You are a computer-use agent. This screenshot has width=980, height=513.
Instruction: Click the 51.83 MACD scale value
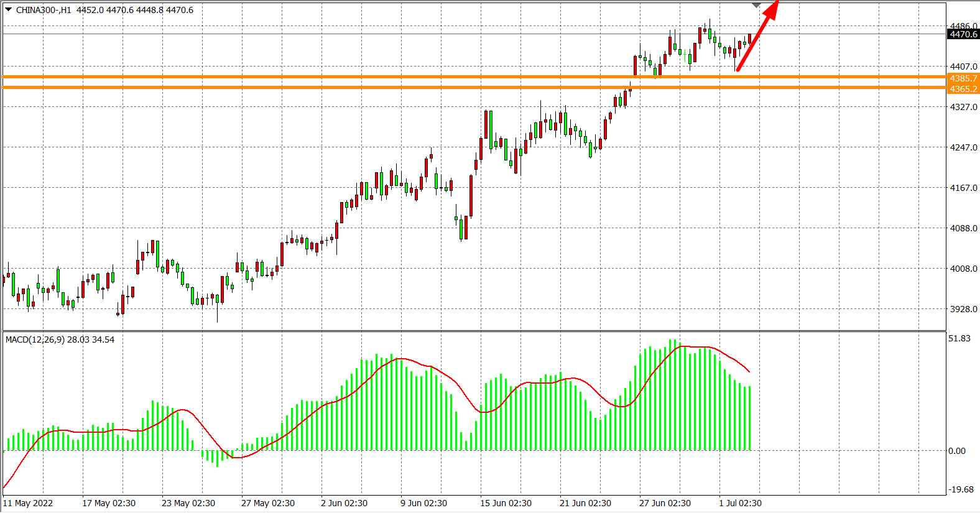point(959,338)
